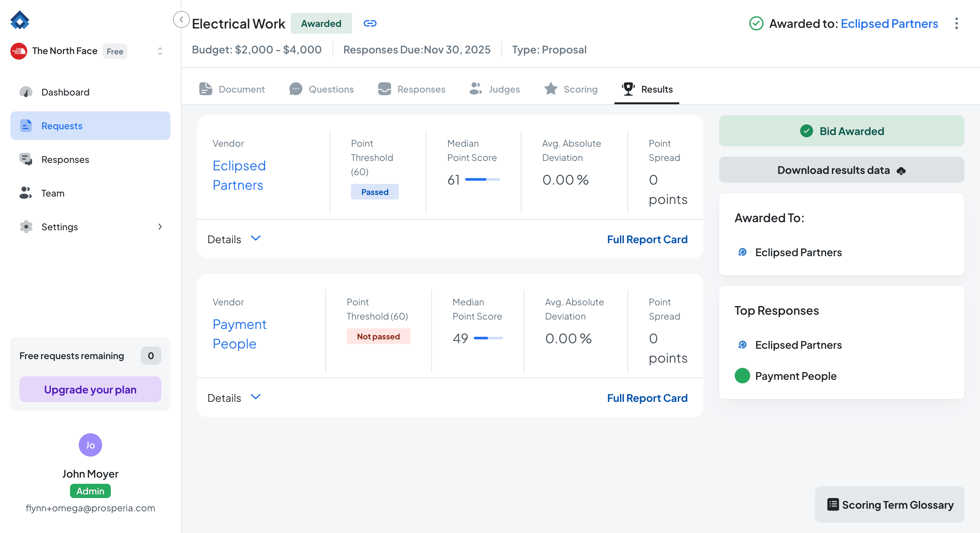Open the Scoring Term Glossary

[x=890, y=505]
